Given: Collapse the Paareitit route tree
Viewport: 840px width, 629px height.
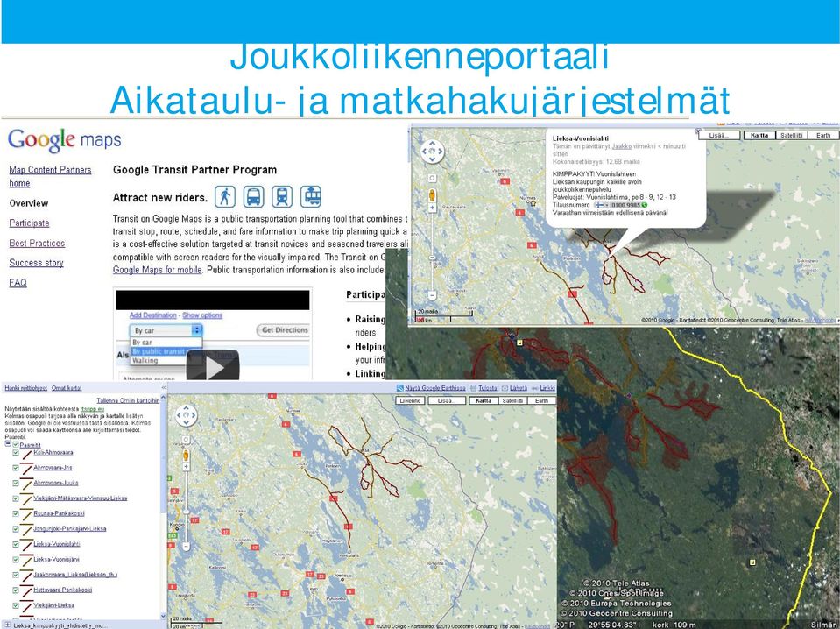Looking at the screenshot, I should click(x=8, y=444).
